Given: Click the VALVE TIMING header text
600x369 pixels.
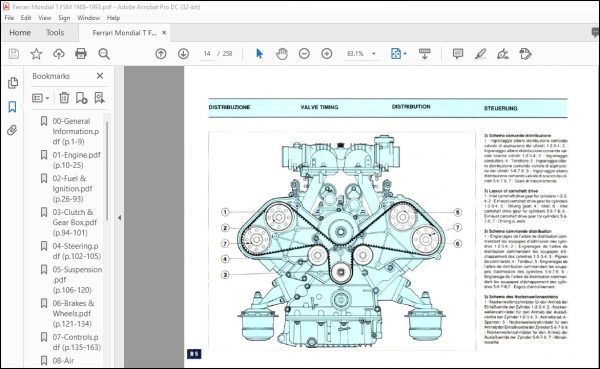Looking at the screenshot, I should pos(319,107).
